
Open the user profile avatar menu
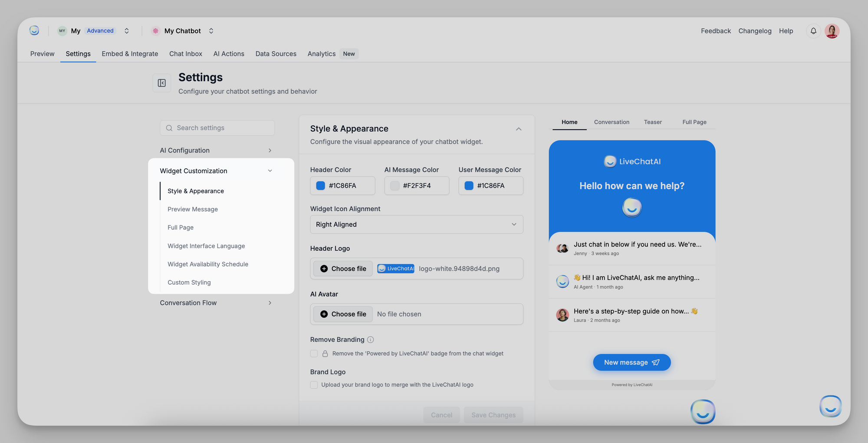pyautogui.click(x=832, y=31)
